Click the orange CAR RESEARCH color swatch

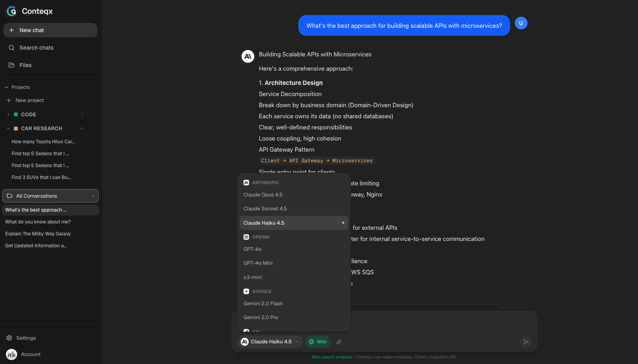(15, 128)
